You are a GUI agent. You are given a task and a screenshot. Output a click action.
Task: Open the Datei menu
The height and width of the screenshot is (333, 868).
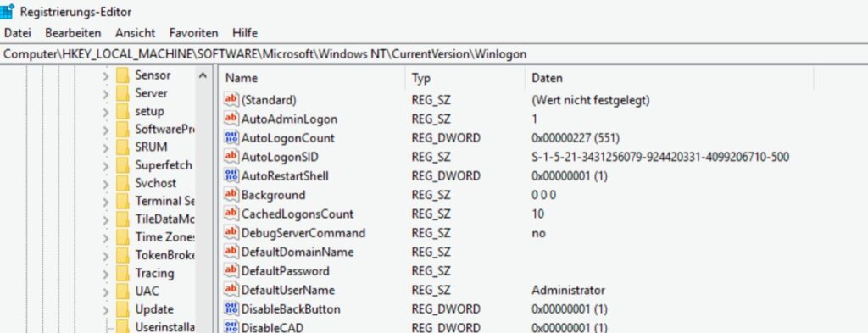pyautogui.click(x=18, y=33)
